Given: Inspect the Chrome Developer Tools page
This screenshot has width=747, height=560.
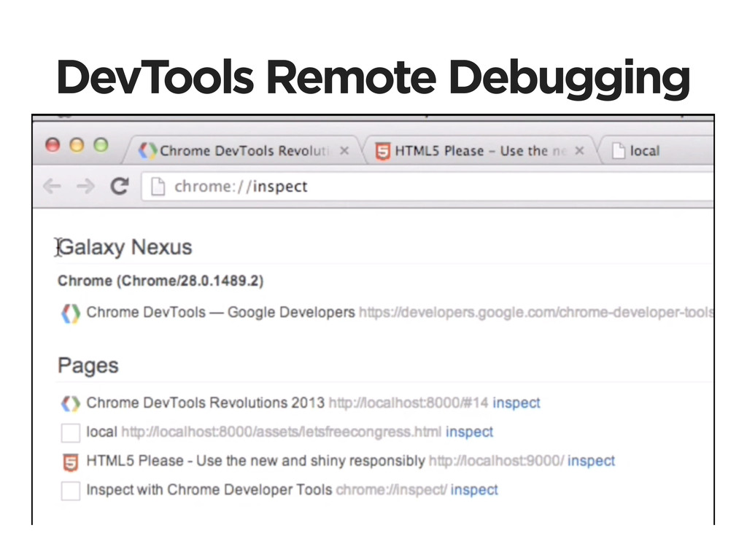Looking at the screenshot, I should coord(474,490).
